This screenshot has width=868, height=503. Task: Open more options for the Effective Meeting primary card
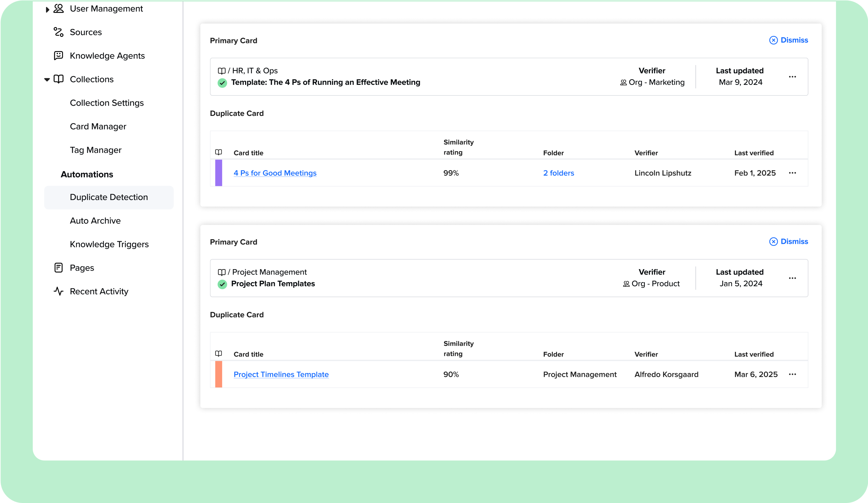(x=792, y=77)
